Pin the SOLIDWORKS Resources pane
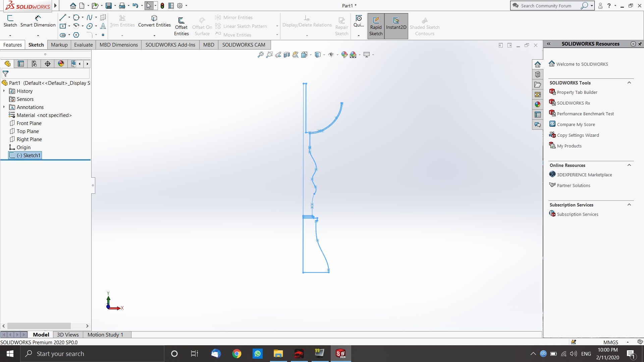This screenshot has height=362, width=644. [640, 44]
